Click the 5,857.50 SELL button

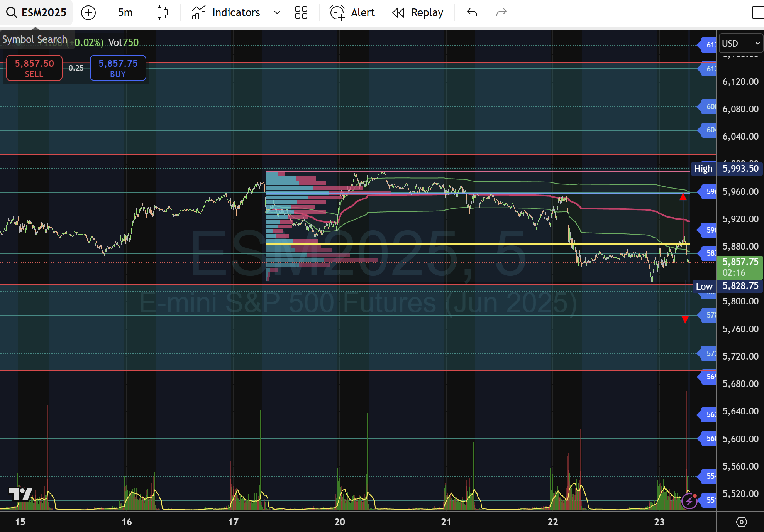point(34,68)
